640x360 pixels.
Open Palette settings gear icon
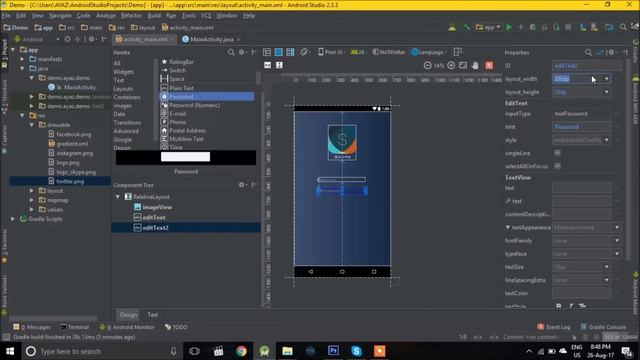pyautogui.click(x=242, y=52)
